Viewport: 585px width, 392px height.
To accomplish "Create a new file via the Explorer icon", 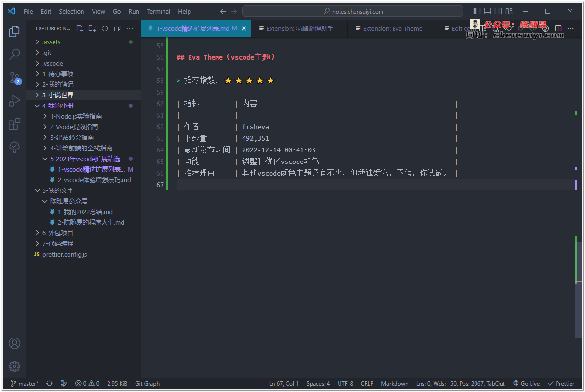I will (x=80, y=28).
